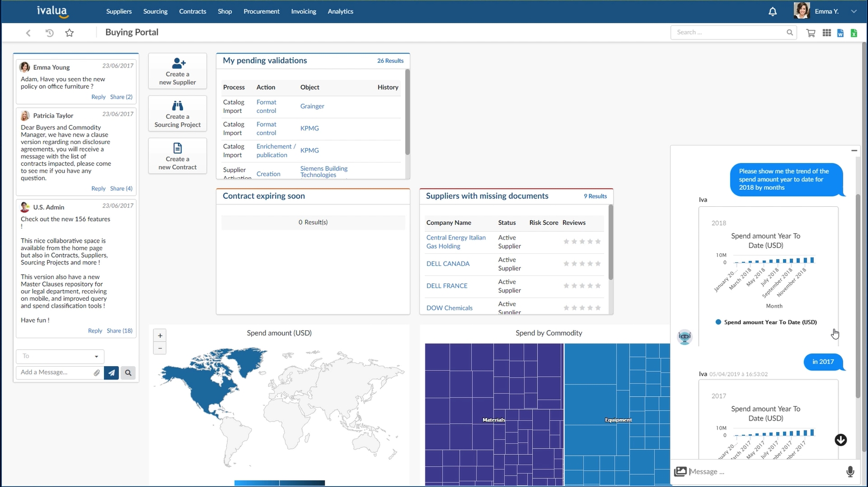The height and width of the screenshot is (487, 868).
Task: Open the Invoicing menu
Action: coord(304,12)
